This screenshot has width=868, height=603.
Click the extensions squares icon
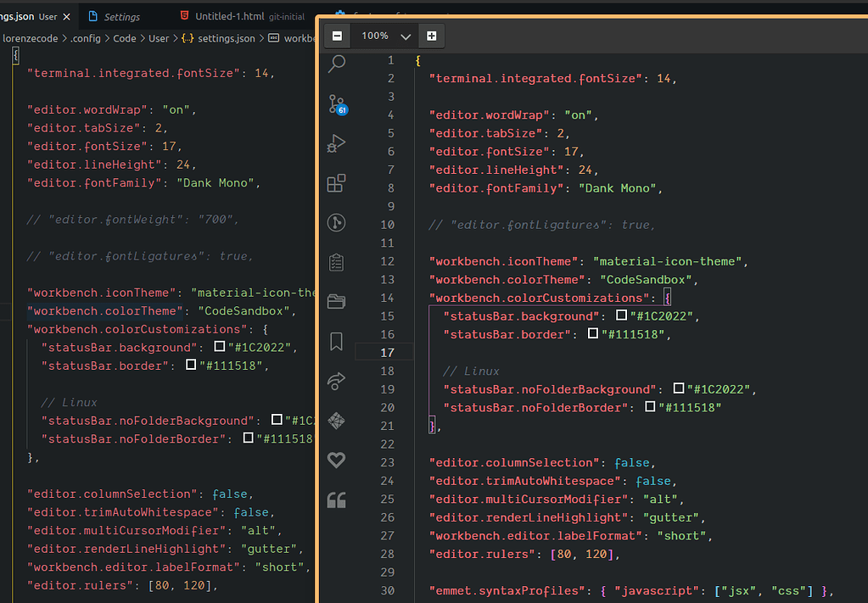click(x=336, y=182)
